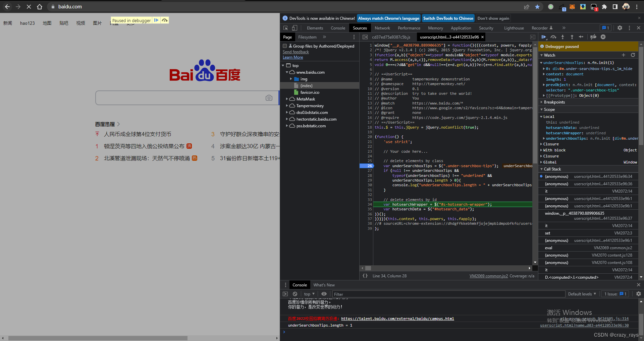The width and height of the screenshot is (644, 341).
Task: Close the userscript.html source tab
Action: tap(482, 37)
